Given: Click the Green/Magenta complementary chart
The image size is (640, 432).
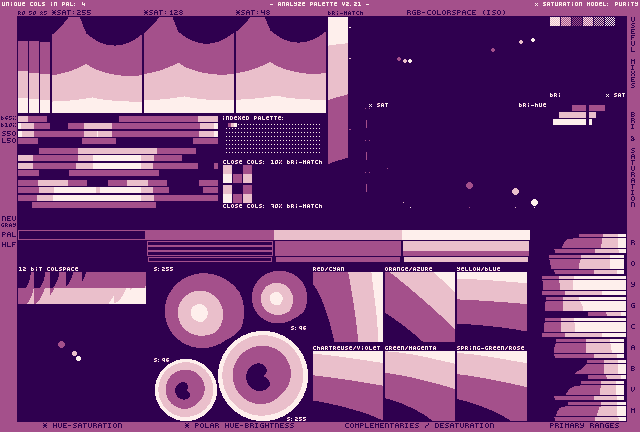Looking at the screenshot, I should pos(420,386).
